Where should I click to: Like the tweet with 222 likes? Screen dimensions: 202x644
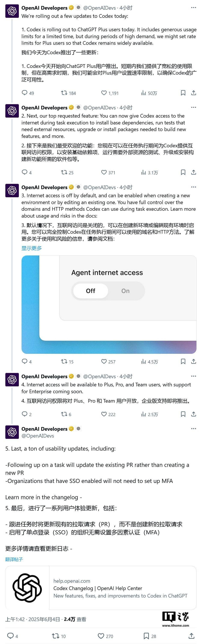(x=108, y=414)
